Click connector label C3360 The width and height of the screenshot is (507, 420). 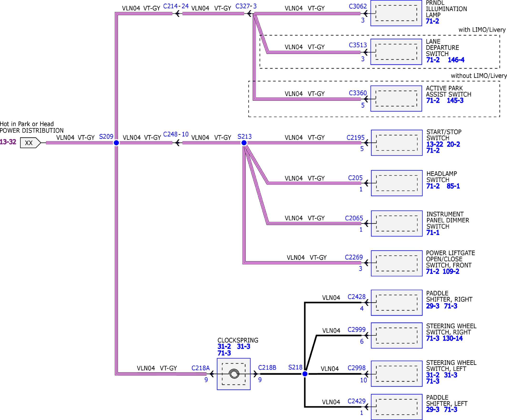click(x=358, y=93)
